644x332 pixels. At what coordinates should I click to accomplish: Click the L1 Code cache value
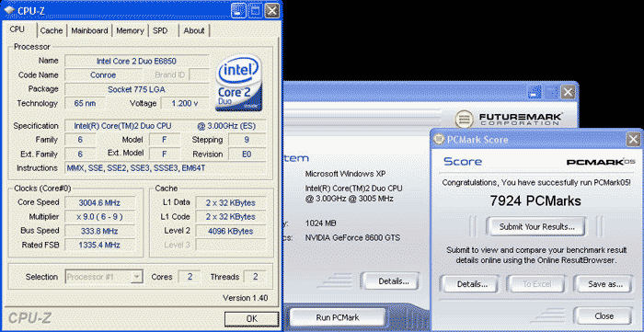click(231, 217)
